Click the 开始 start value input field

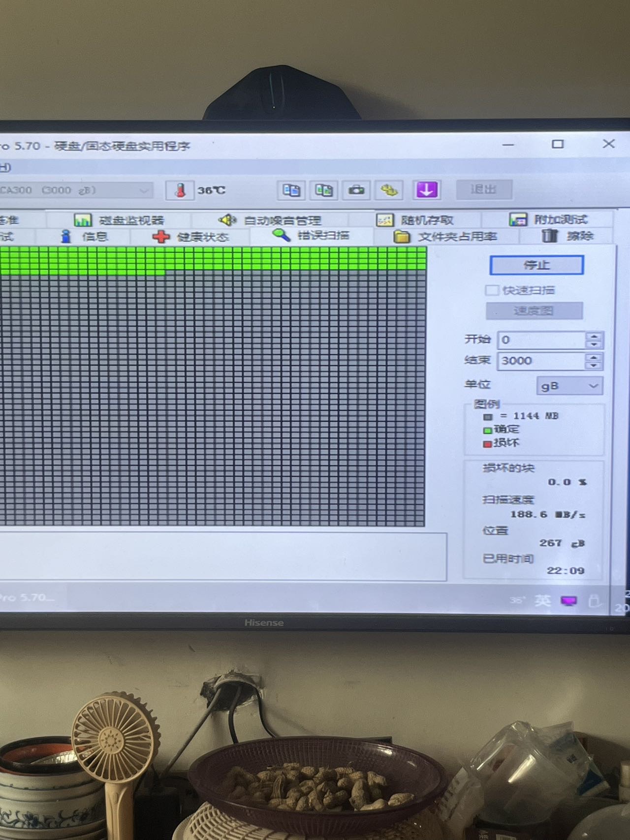[x=541, y=340]
